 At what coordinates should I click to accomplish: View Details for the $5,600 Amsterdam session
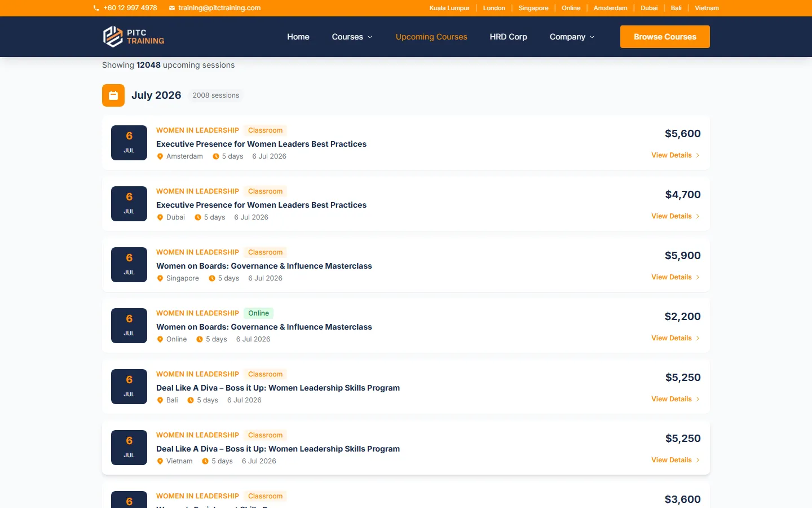(x=676, y=155)
